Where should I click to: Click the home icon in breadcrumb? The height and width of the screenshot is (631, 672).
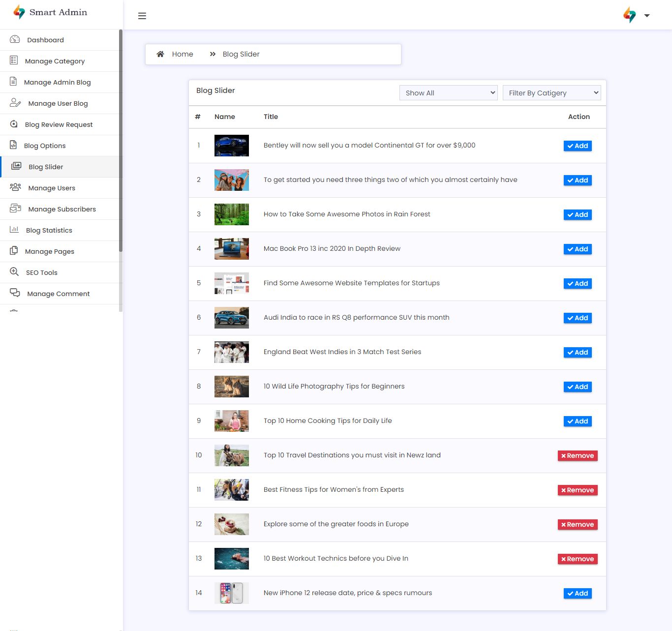pyautogui.click(x=160, y=54)
